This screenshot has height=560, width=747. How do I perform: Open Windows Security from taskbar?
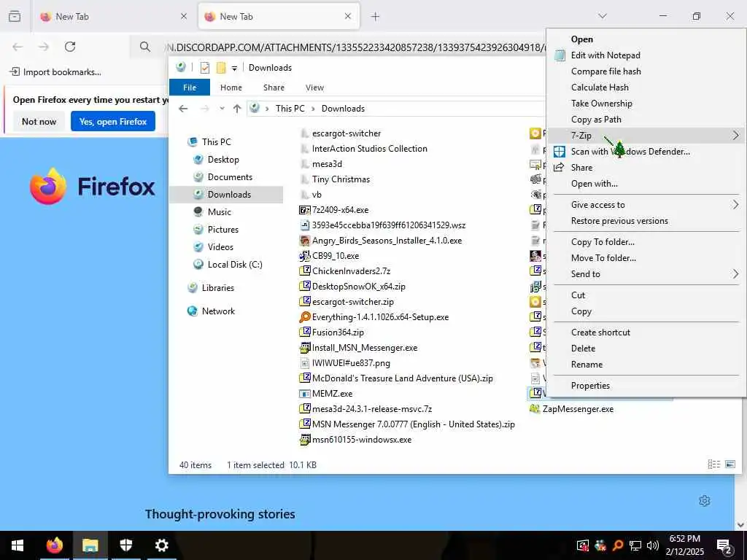pyautogui.click(x=125, y=545)
